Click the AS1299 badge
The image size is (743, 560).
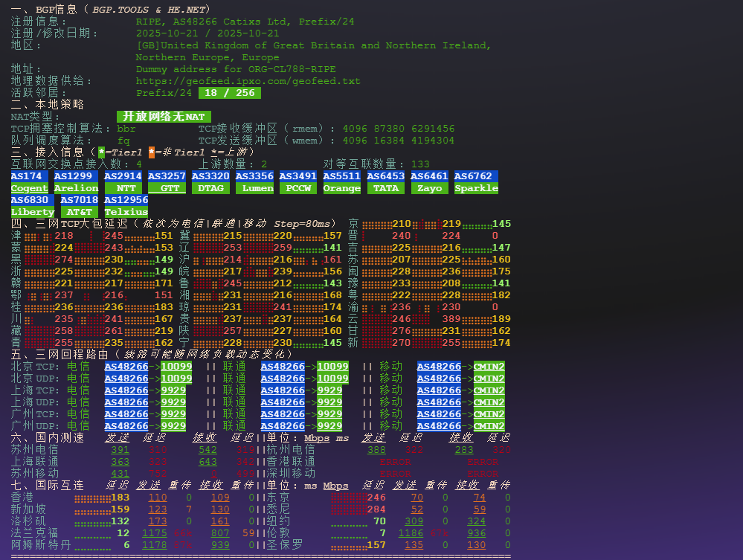click(76, 176)
